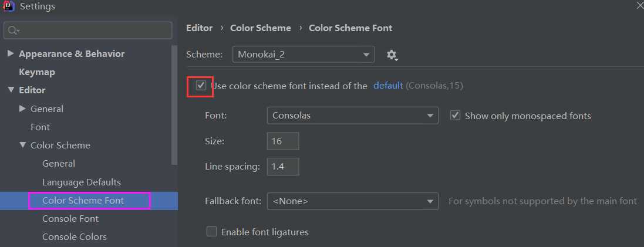Viewport: 644px width, 247px height.
Task: Open the Font dropdown showing Consolas
Action: pyautogui.click(x=352, y=116)
